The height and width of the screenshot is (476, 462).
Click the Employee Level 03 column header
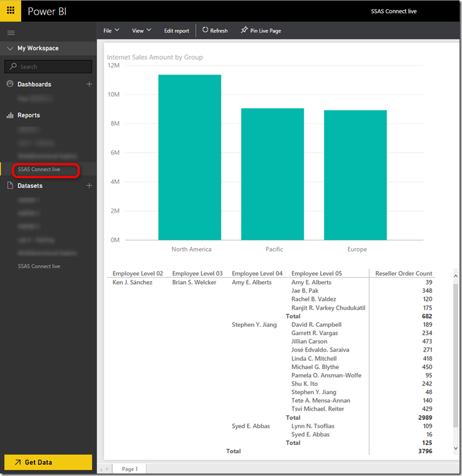198,273
